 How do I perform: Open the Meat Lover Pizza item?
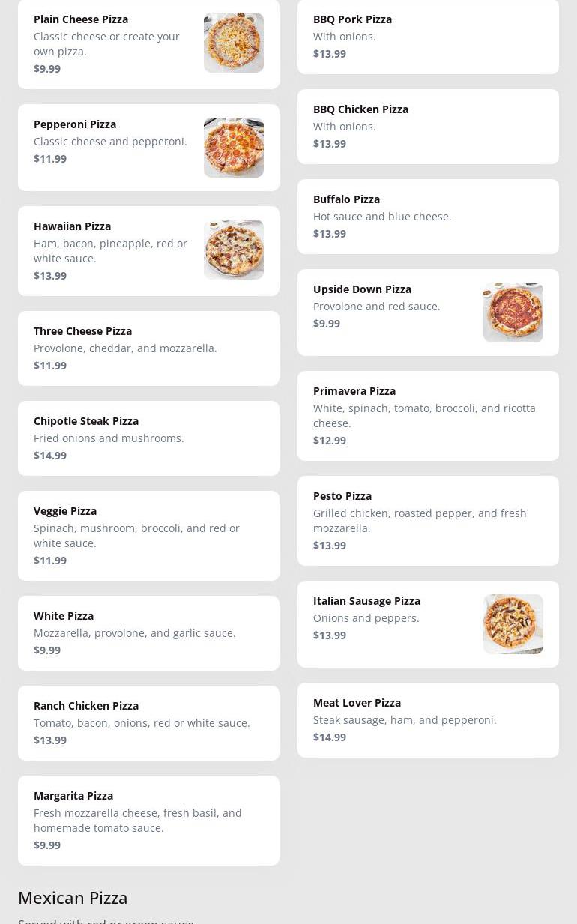(357, 703)
